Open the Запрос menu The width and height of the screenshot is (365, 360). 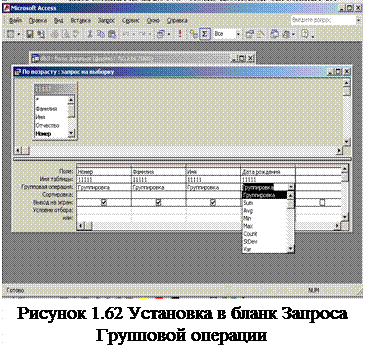106,20
